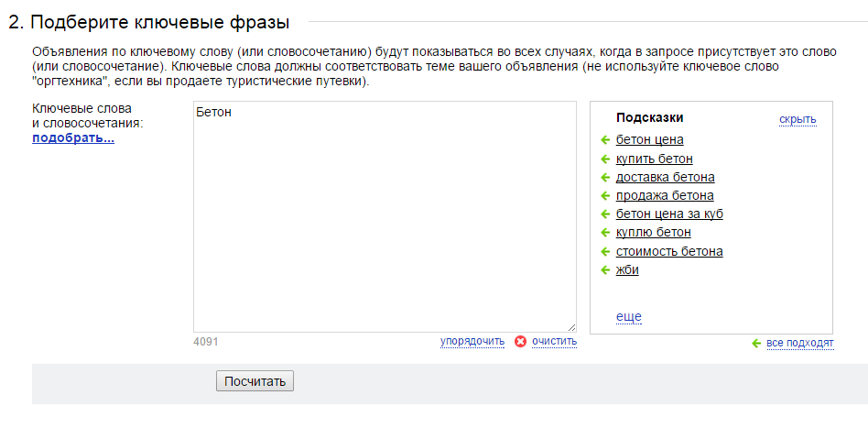Add 'купить бетон' via its green arrow

[605, 159]
